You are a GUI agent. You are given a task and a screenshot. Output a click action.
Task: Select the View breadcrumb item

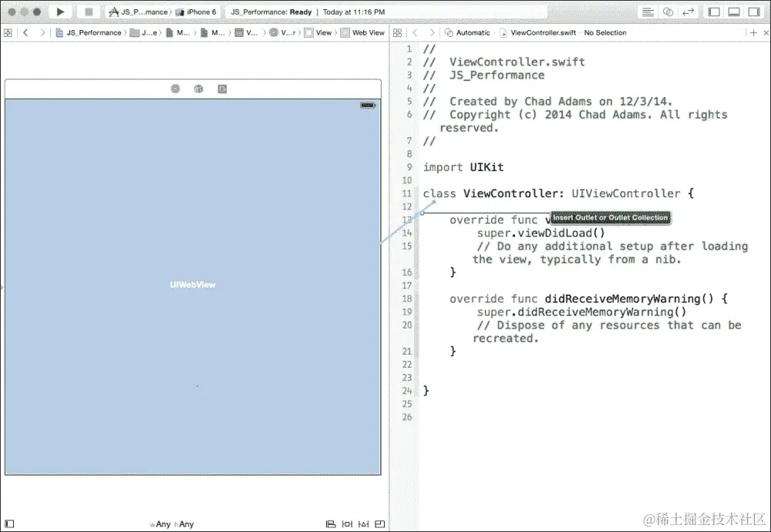point(318,33)
